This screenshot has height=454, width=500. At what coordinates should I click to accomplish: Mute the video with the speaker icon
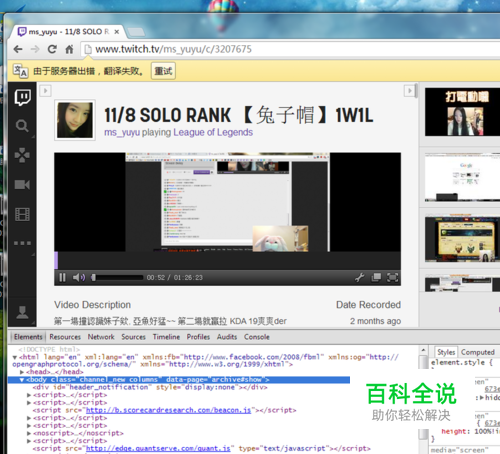click(79, 277)
